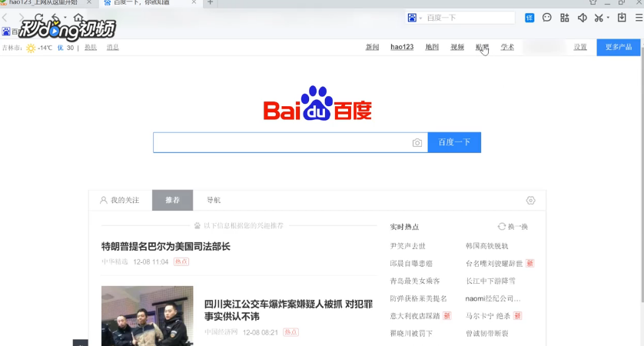Screen dimensions: 644x346
Task: Click the sun weather icon
Action: coord(31,48)
